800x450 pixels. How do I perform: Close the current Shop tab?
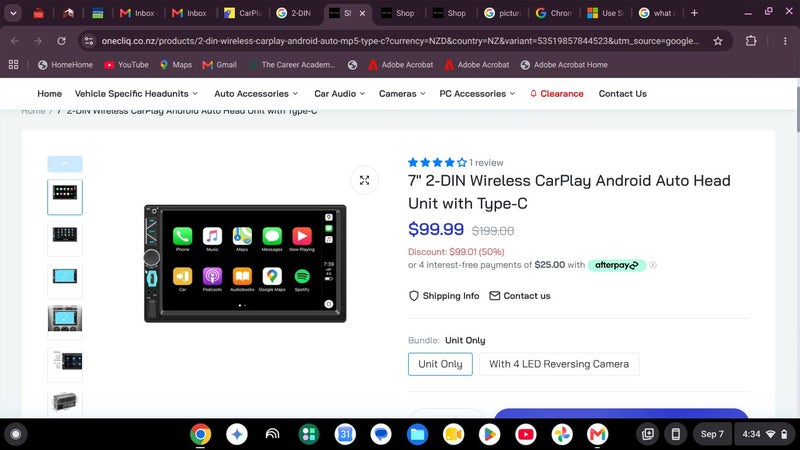[362, 13]
